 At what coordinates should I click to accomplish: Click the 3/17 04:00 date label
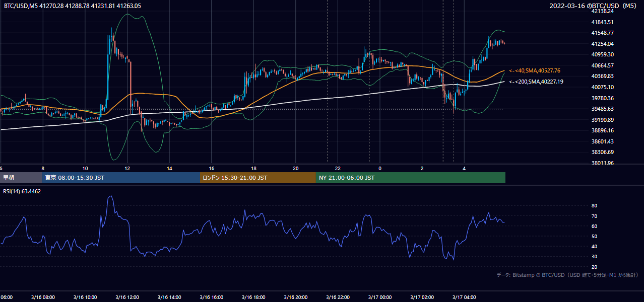464,297
